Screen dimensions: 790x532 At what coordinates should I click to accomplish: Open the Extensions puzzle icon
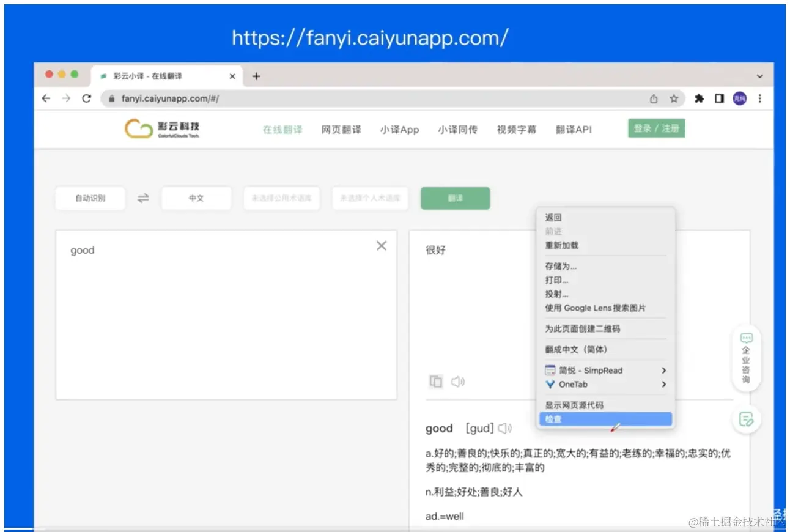point(700,98)
